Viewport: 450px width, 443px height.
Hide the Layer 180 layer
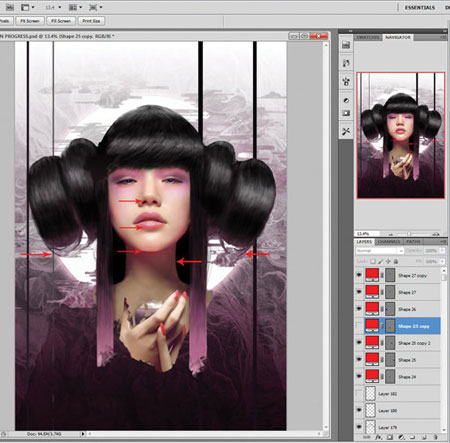click(359, 410)
